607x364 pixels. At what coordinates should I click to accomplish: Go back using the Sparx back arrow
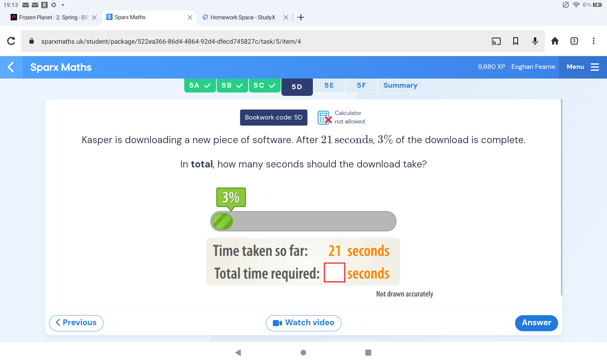[x=11, y=67]
